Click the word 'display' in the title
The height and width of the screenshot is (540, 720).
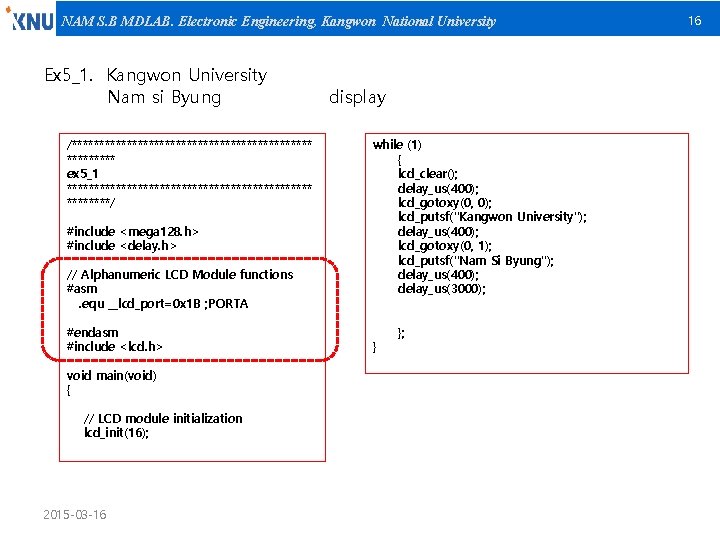tap(357, 97)
